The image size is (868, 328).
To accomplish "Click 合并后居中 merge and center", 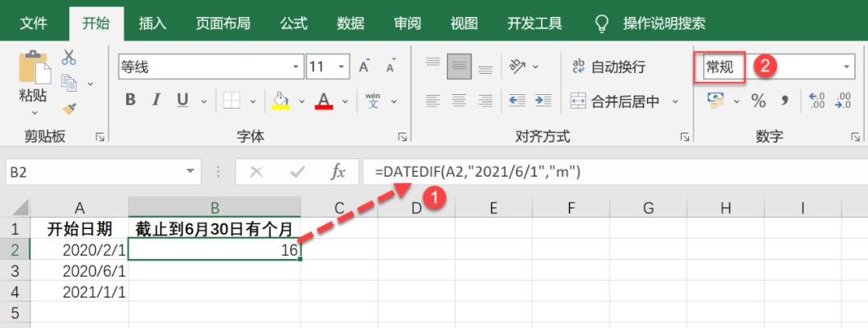I will tap(615, 101).
